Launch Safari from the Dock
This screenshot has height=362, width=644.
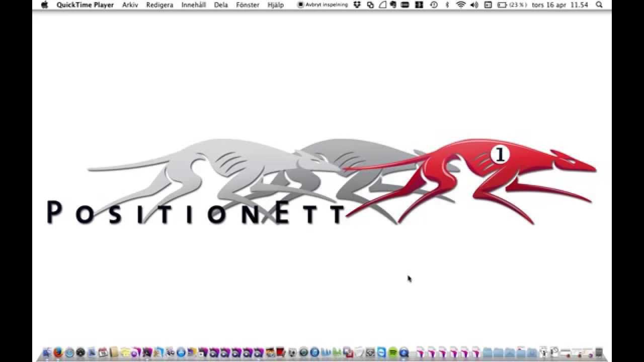coord(69,353)
